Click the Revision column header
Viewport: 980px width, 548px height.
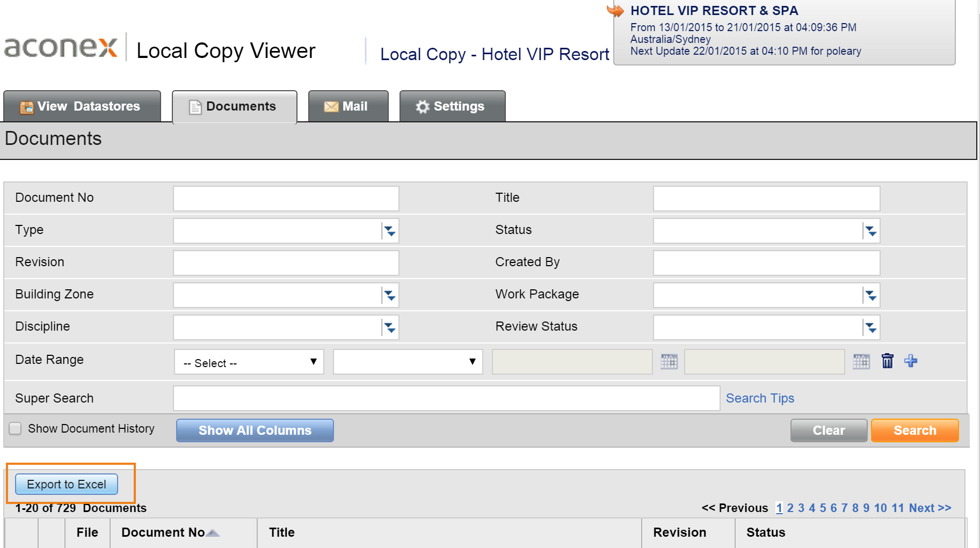click(679, 532)
